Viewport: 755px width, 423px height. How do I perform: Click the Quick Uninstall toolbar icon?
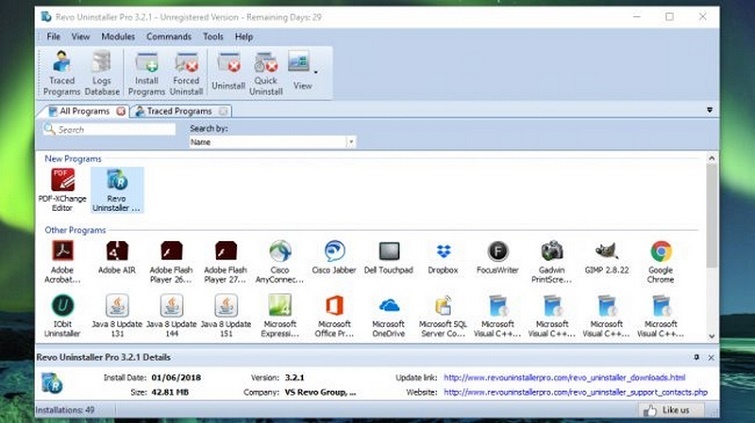click(x=265, y=72)
